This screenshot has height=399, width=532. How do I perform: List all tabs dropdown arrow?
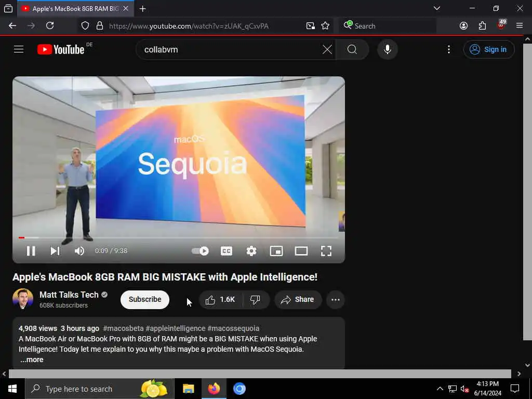coord(437,8)
